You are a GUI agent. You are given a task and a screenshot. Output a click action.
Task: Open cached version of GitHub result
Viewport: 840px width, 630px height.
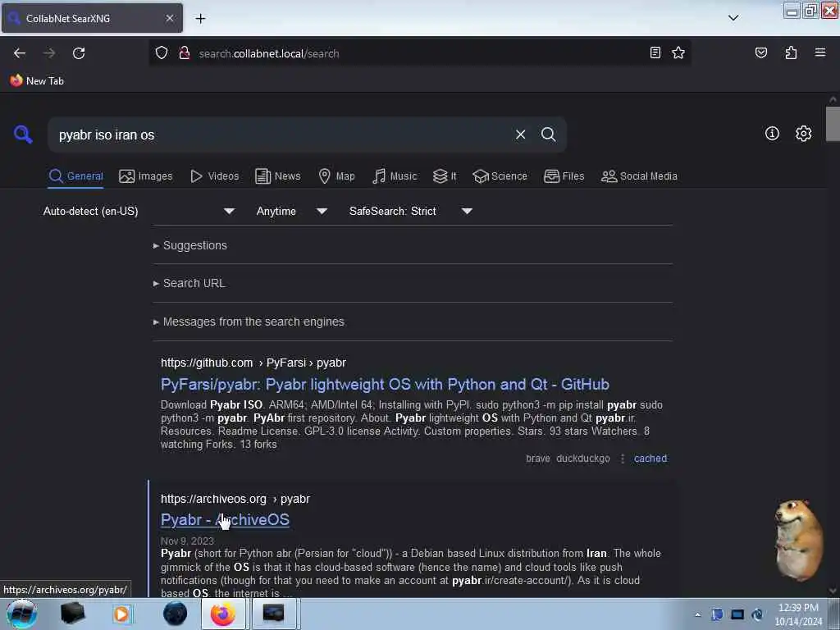point(651,459)
